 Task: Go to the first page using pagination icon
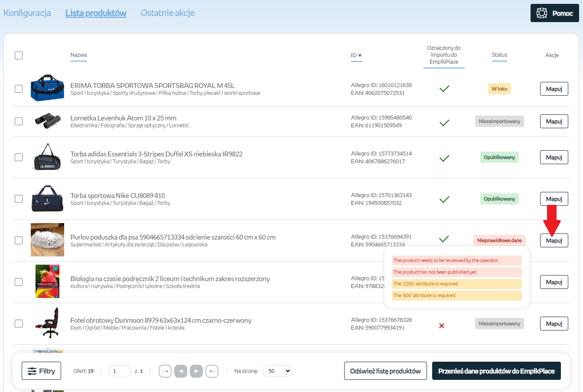165,371
